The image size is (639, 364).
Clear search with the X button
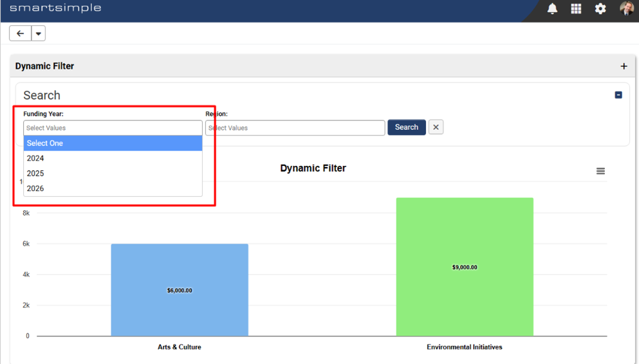click(436, 127)
